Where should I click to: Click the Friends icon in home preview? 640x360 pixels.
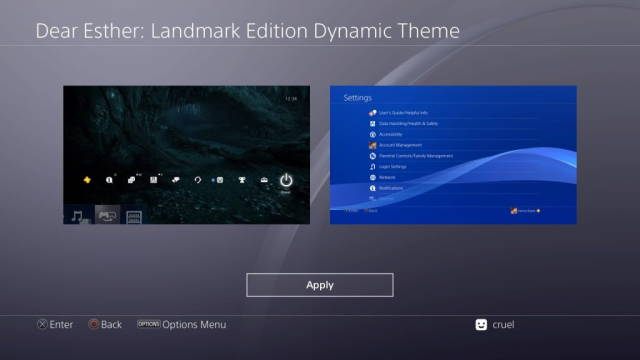[131, 180]
